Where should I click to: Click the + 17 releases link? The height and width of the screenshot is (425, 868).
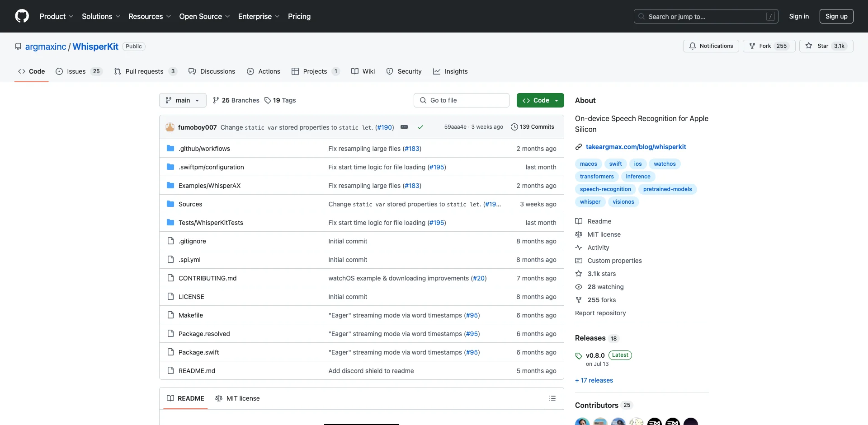tap(594, 380)
